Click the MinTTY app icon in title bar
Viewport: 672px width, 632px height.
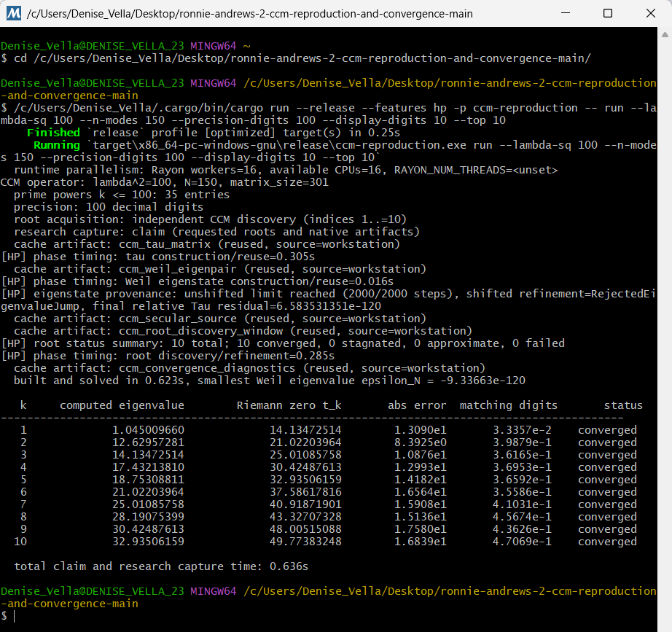[14, 13]
